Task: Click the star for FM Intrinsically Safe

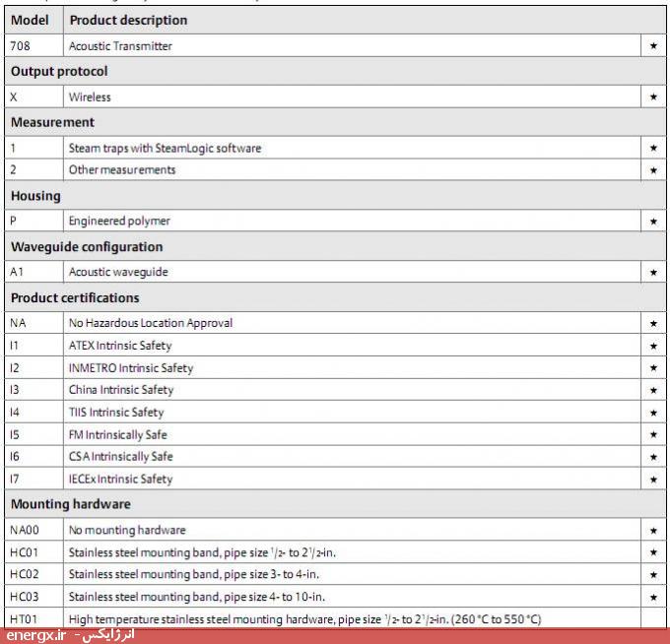Action: point(653,434)
